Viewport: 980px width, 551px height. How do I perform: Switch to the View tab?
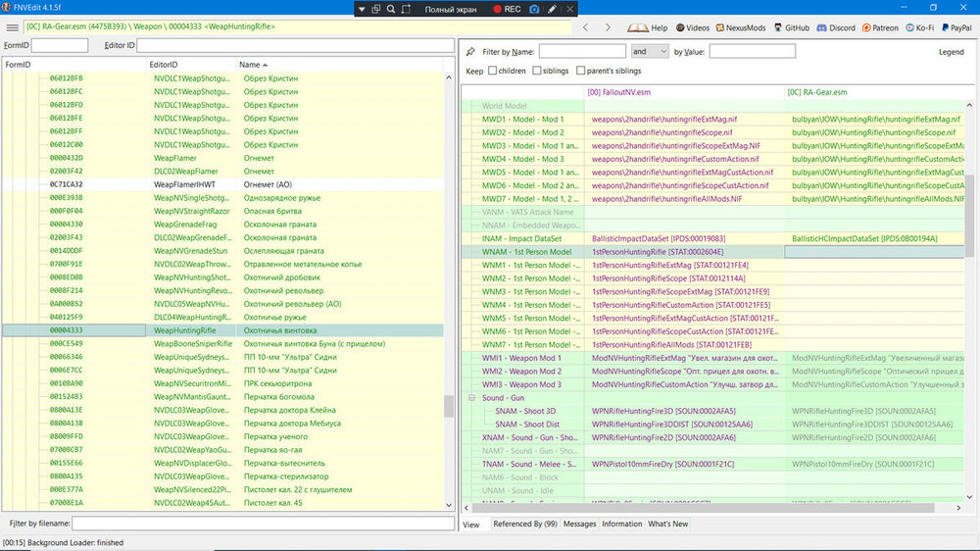(471, 525)
